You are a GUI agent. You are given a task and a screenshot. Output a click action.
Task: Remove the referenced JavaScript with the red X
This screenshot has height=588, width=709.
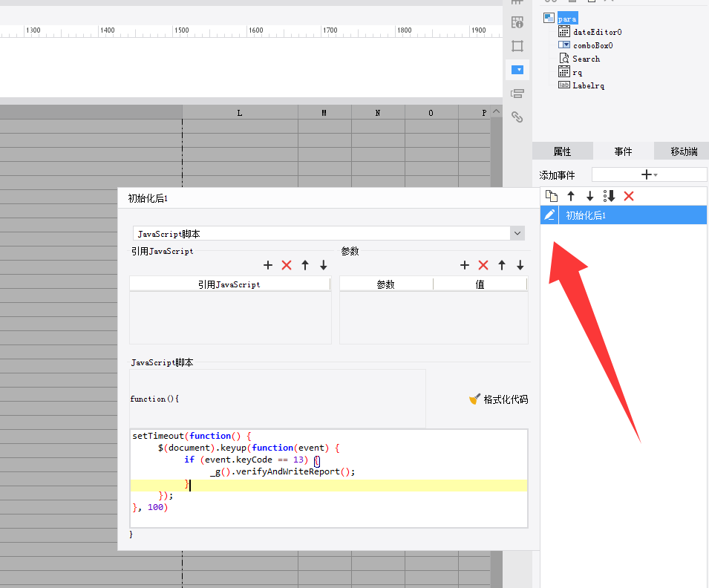point(287,265)
